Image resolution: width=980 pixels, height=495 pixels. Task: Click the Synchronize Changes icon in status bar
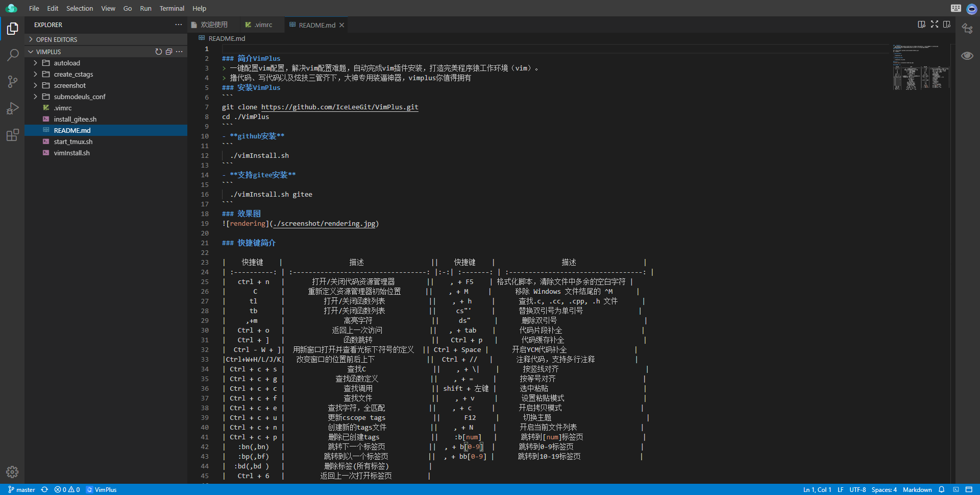click(44, 489)
